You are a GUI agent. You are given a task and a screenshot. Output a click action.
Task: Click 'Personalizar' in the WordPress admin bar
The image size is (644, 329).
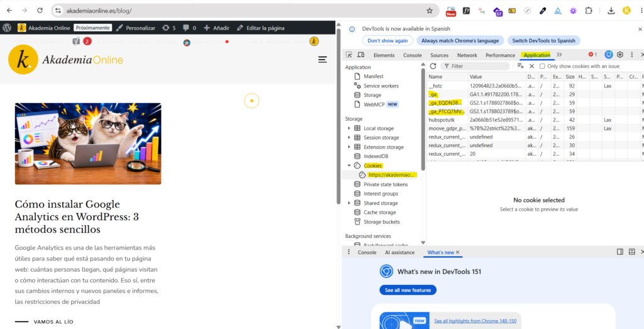[x=136, y=28]
